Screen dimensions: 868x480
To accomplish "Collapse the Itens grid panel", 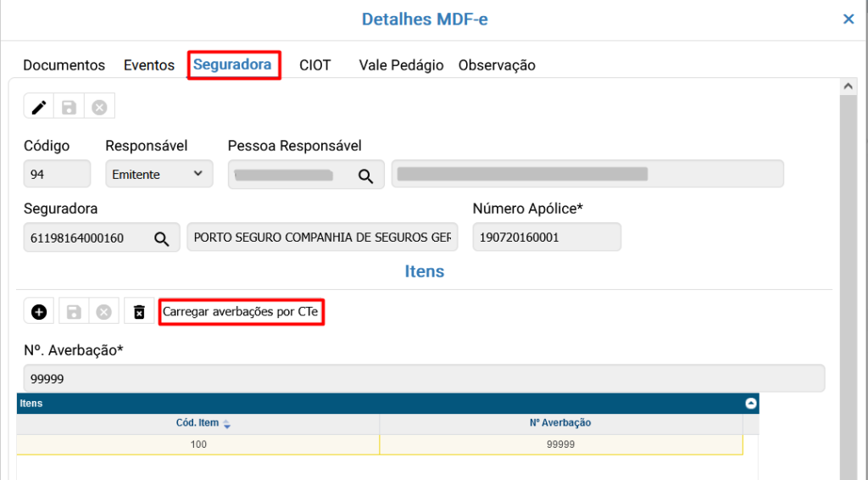I will (x=750, y=404).
